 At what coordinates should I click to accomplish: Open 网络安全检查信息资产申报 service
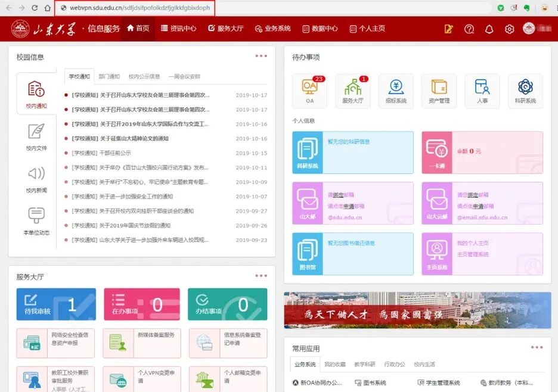point(55,343)
